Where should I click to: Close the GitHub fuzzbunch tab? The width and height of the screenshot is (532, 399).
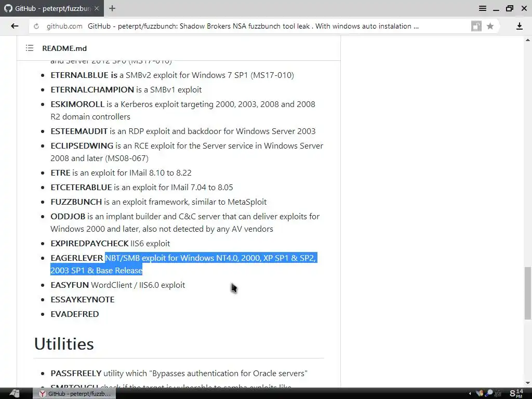tap(97, 8)
